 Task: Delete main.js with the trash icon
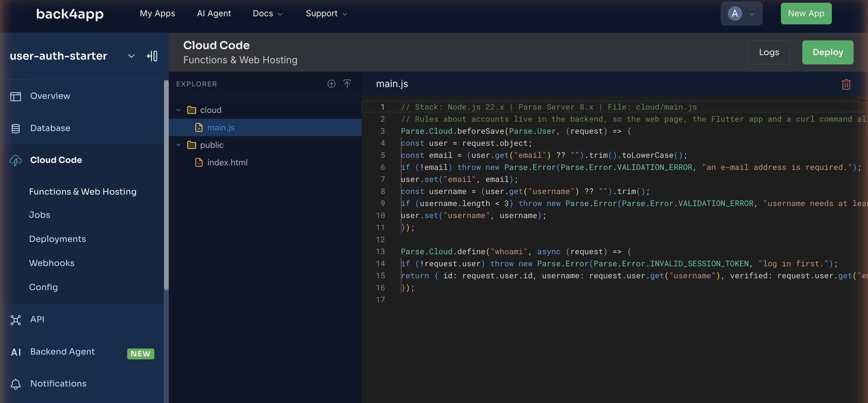point(846,84)
